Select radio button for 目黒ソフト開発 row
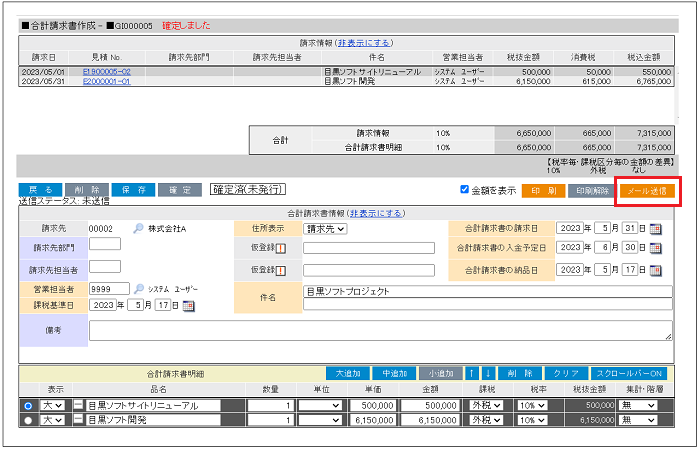The width and height of the screenshot is (700, 450). (27, 421)
